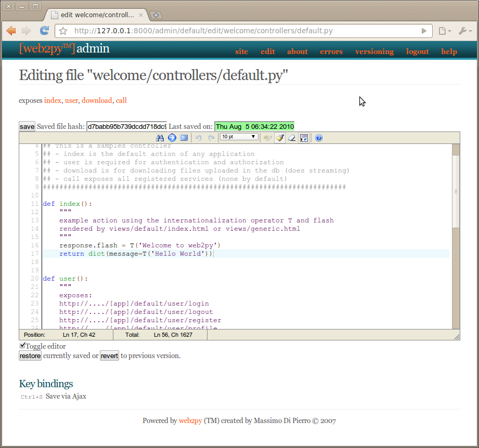Open the exposed index link
Screen dimensions: 479x448
pyautogui.click(x=53, y=100)
